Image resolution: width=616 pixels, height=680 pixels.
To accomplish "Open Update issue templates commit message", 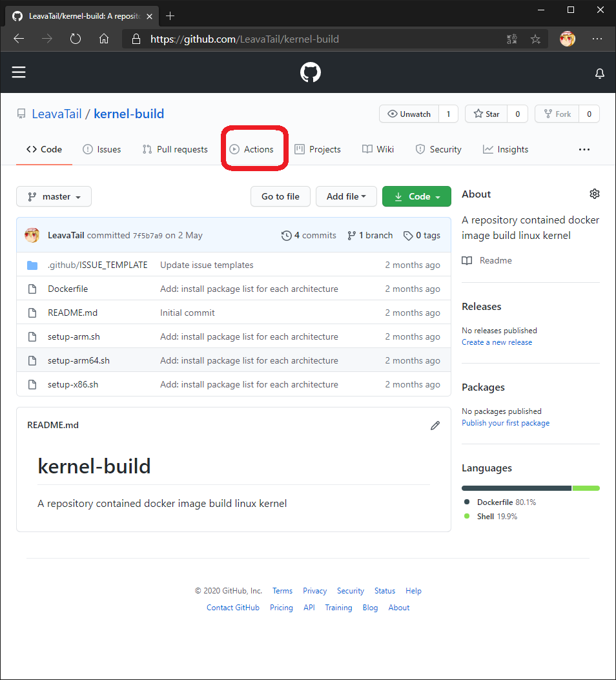I will click(x=207, y=265).
